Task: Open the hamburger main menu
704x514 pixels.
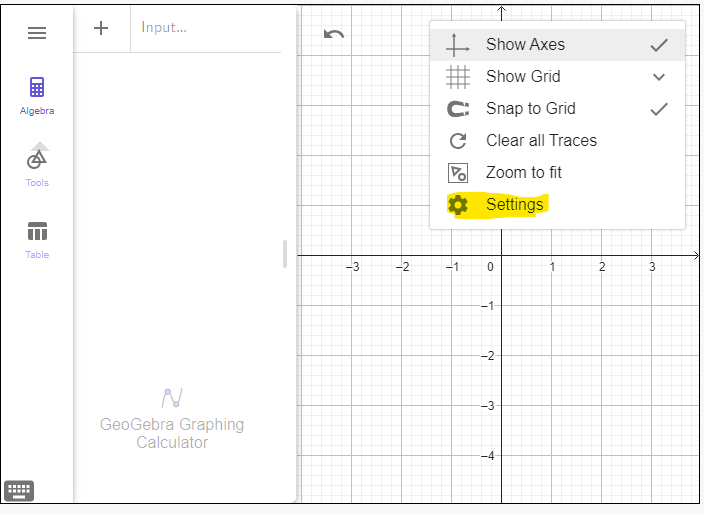Action: point(37,33)
